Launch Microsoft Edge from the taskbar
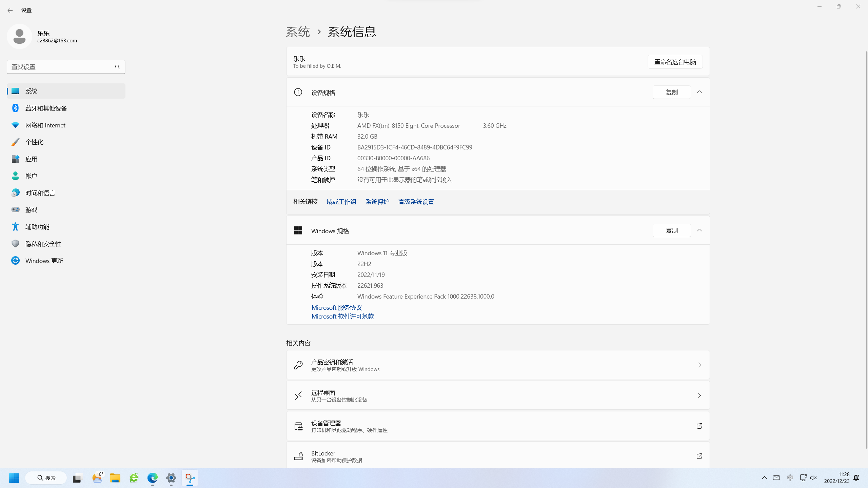Image resolution: width=868 pixels, height=488 pixels. (153, 478)
